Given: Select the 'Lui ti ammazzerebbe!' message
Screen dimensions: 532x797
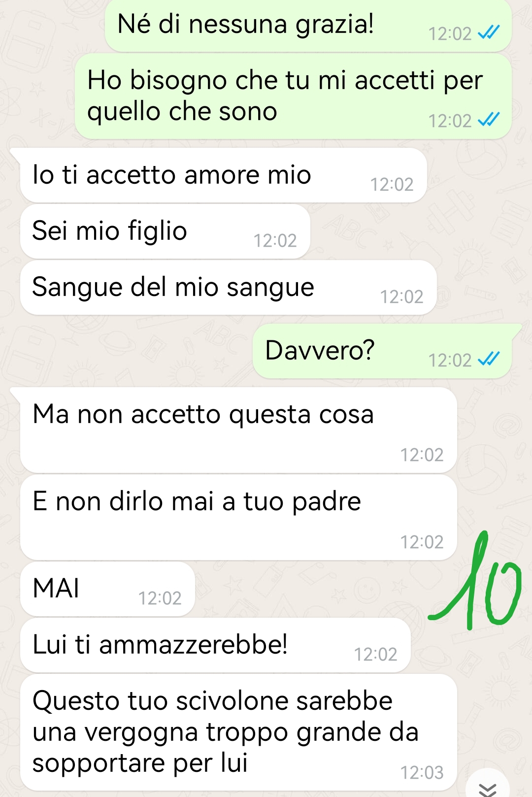Looking at the screenshot, I should [x=215, y=645].
